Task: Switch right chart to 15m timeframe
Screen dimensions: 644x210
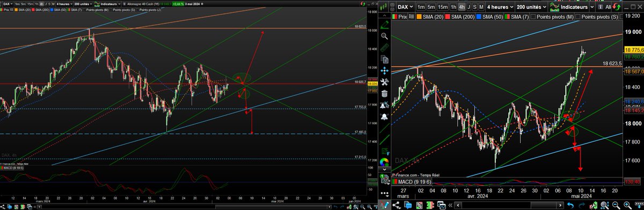Action: 442,7
